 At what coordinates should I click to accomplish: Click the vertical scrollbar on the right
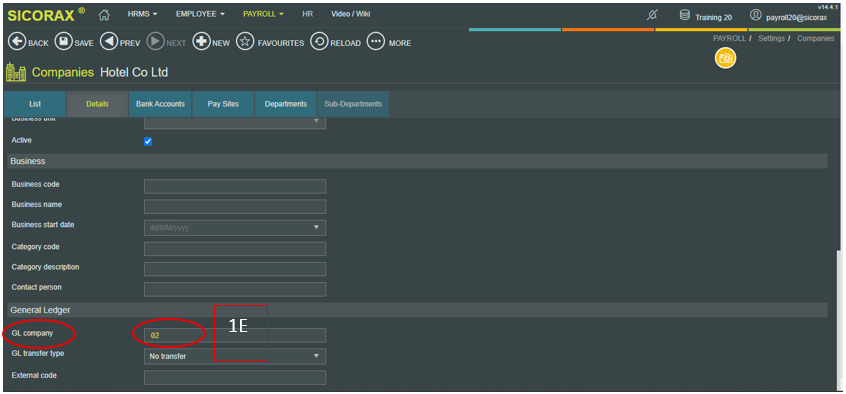click(x=838, y=321)
